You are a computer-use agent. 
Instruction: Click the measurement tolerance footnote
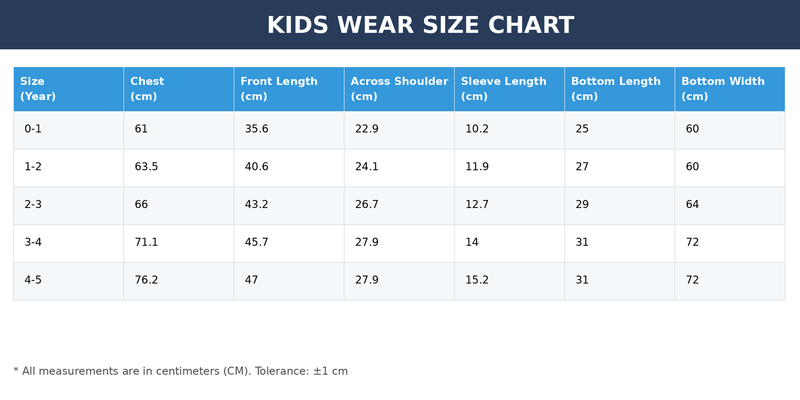coord(181,371)
